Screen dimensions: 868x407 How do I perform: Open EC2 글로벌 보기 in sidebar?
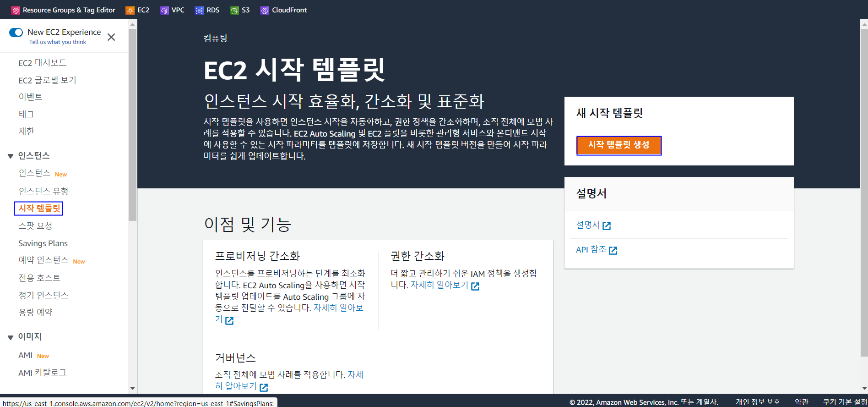tap(47, 80)
